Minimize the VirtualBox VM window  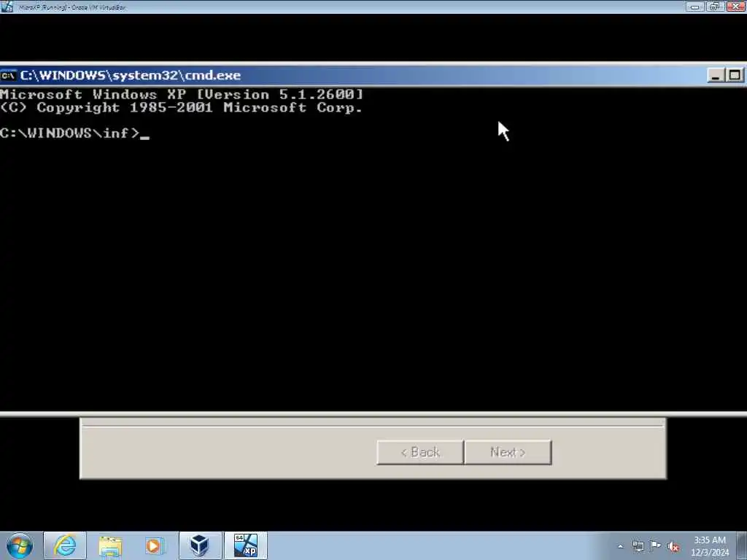pyautogui.click(x=694, y=7)
